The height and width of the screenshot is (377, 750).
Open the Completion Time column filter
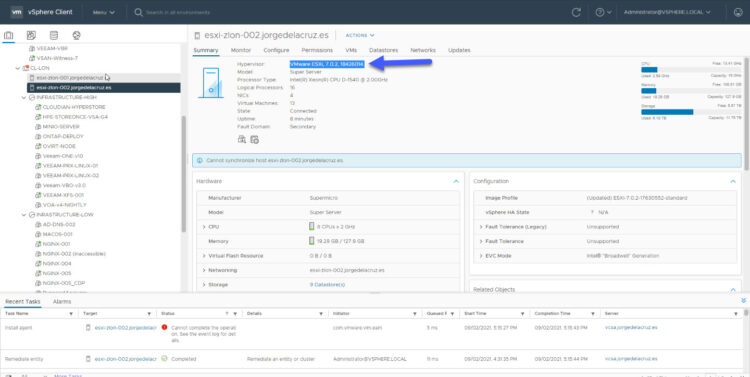(593, 314)
